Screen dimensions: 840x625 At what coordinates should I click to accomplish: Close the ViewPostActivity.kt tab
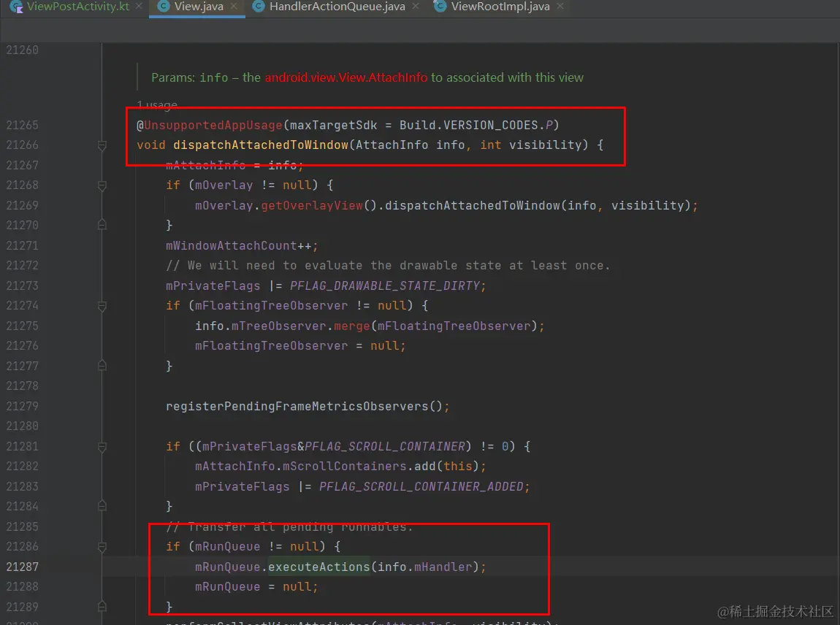point(139,7)
